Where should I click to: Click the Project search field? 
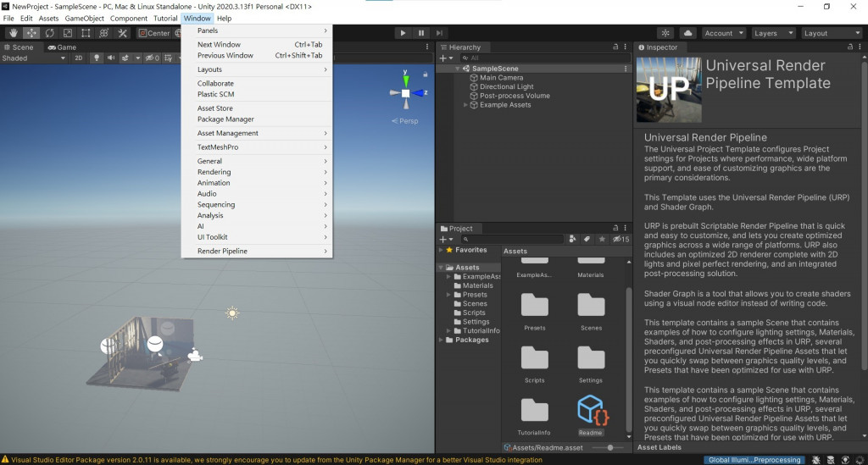tap(512, 239)
